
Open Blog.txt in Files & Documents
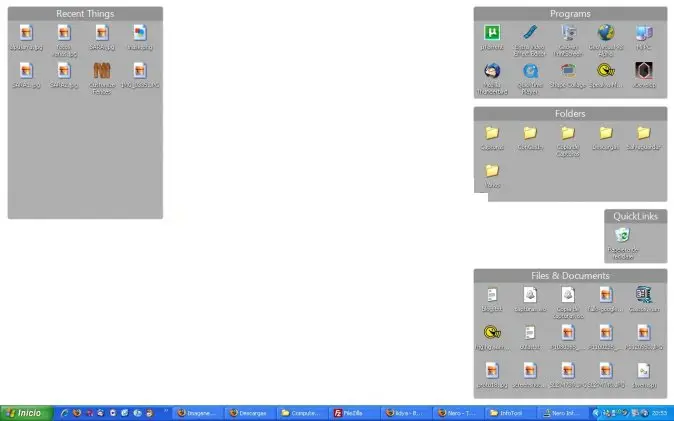[x=492, y=295]
